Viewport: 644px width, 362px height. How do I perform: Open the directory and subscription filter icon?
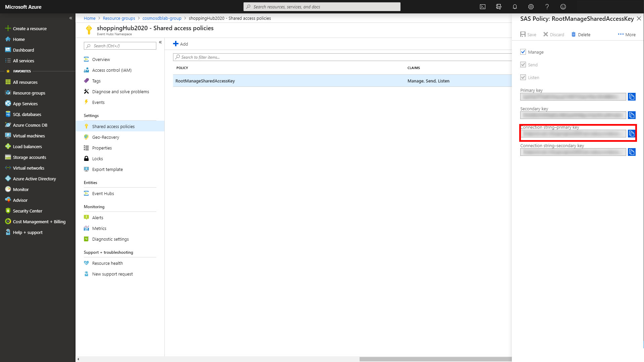499,7
